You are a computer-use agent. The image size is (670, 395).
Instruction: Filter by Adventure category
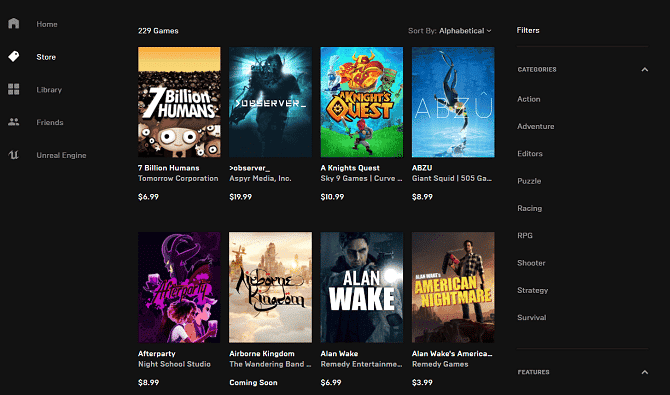(535, 126)
